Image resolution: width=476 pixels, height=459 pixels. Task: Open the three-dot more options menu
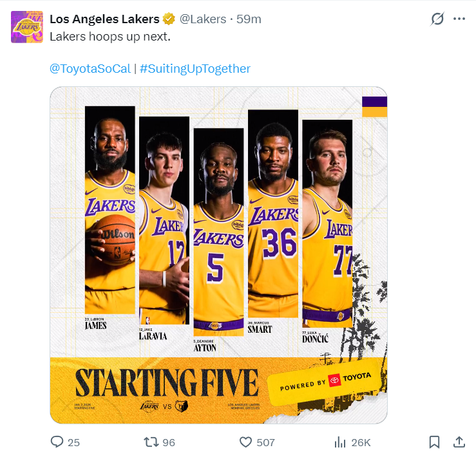point(459,19)
